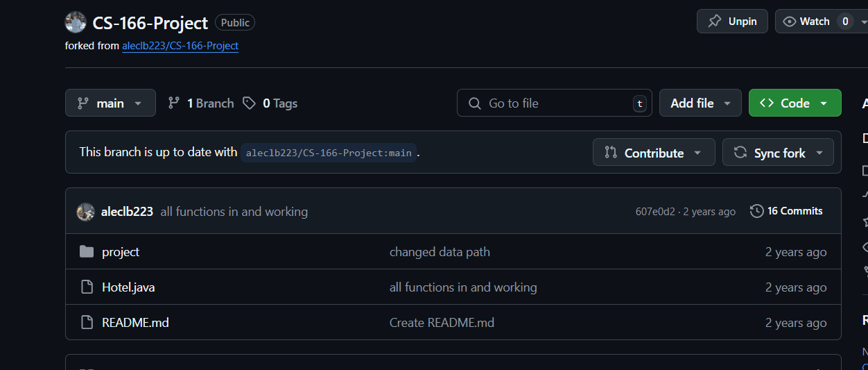
Task: Open the project folder
Action: click(121, 252)
